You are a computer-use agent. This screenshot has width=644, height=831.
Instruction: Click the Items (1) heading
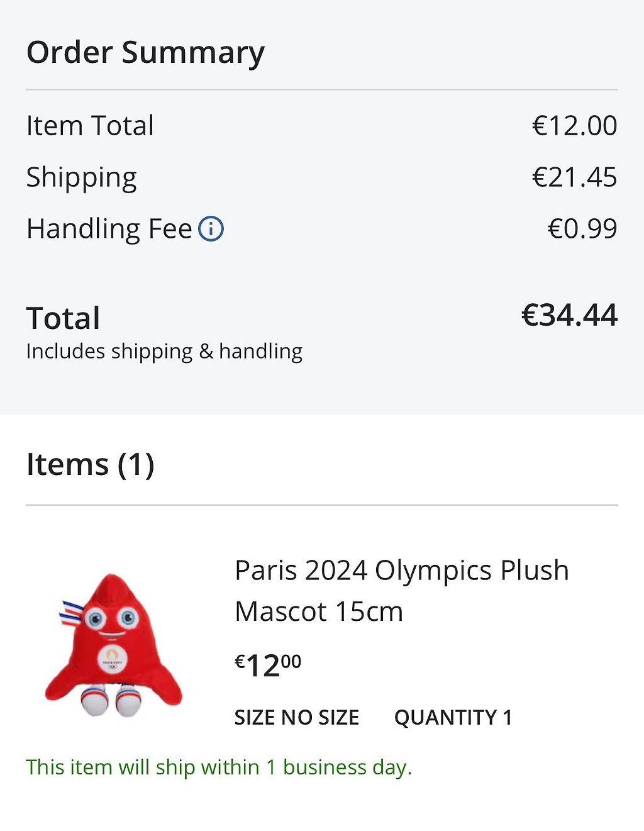tap(90, 465)
